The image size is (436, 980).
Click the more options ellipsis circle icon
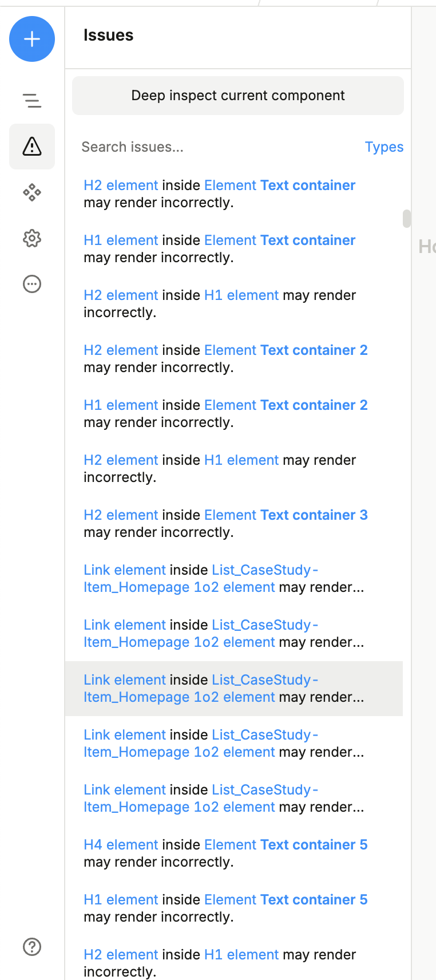[32, 284]
